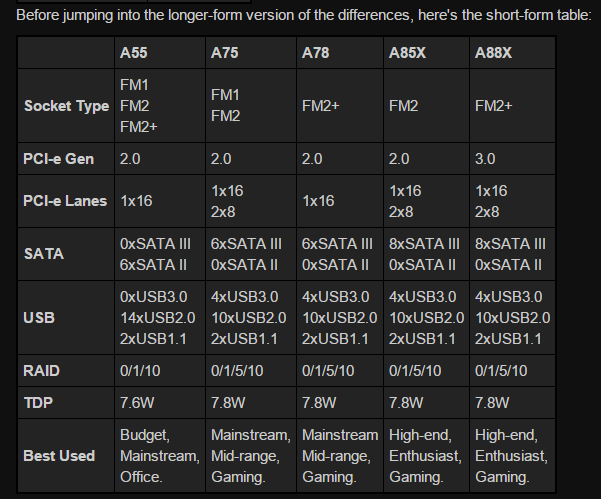Click the 7.8W TDP value under A75
Image resolution: width=601 pixels, height=499 pixels.
[x=251, y=402]
